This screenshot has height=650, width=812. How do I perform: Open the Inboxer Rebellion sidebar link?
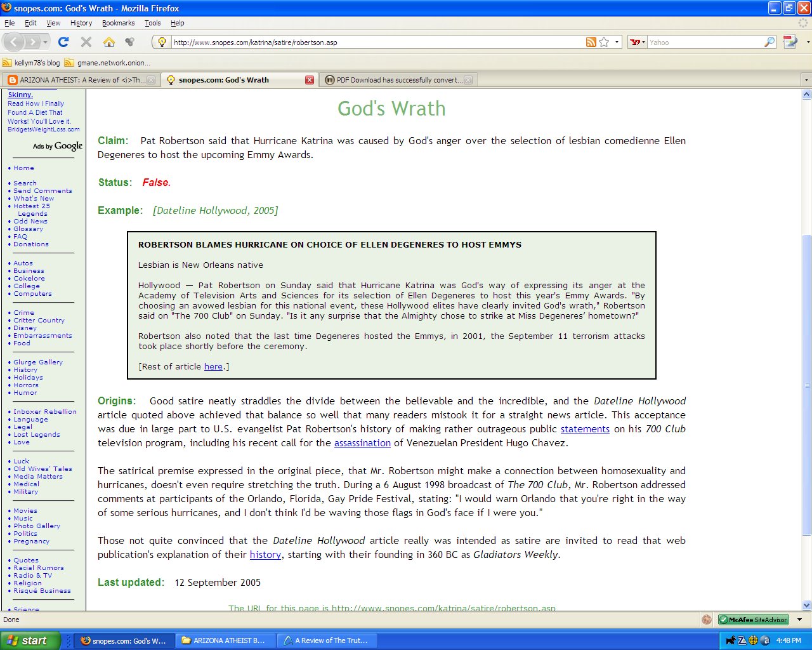tap(45, 412)
